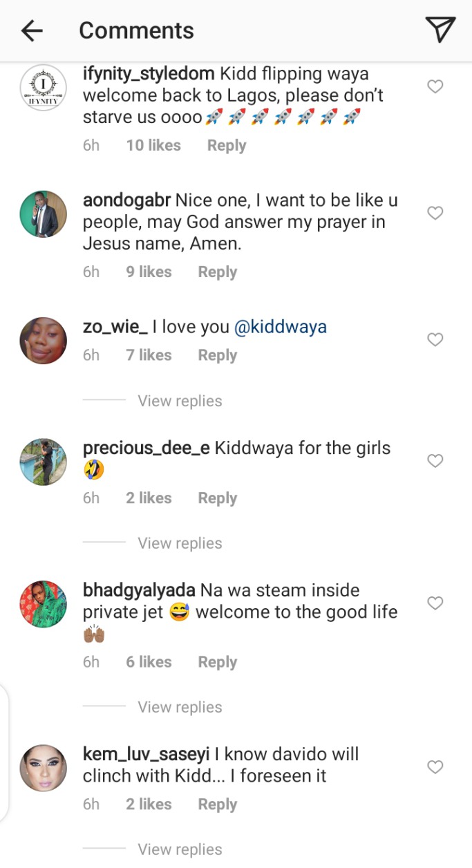Image resolution: width=472 pixels, height=868 pixels.
Task: Show replies under kem_luv_saseyi's comment
Action: tap(180, 849)
